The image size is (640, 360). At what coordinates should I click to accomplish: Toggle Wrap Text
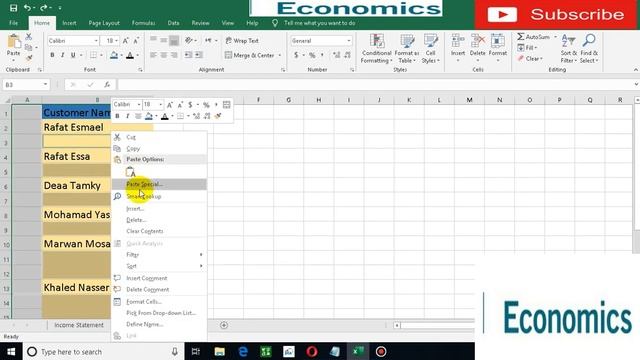pos(242,41)
